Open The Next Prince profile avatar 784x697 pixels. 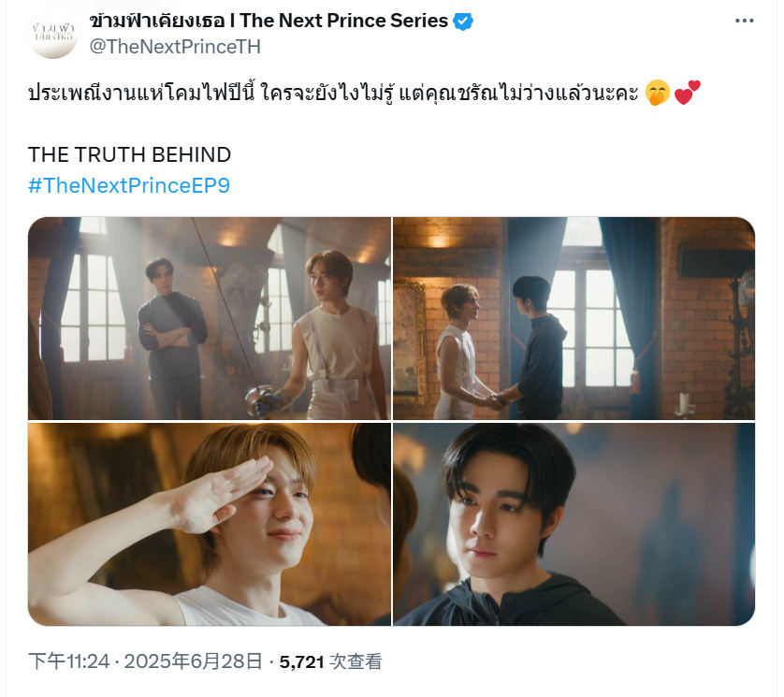click(52, 34)
